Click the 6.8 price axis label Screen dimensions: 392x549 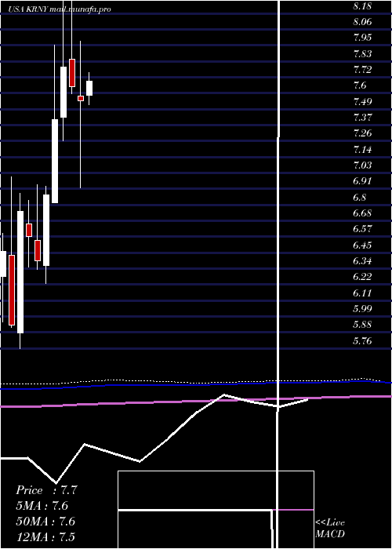[360, 198]
